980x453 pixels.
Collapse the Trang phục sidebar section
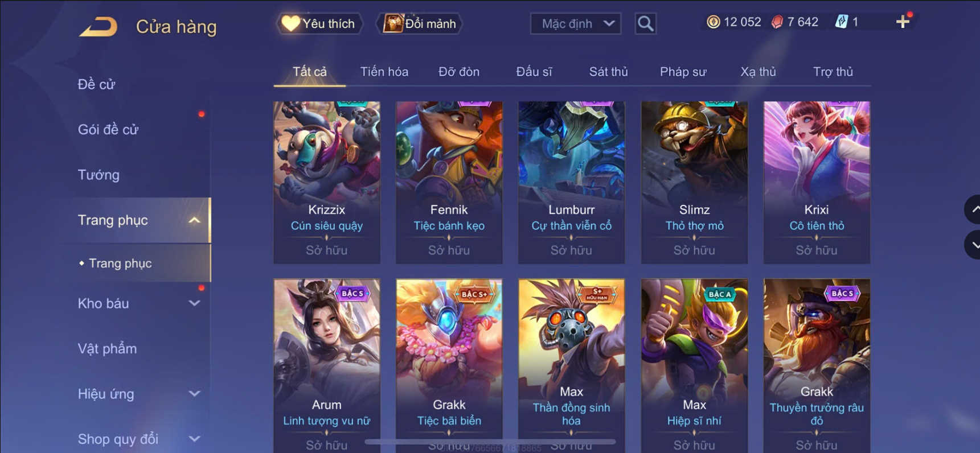coord(194,220)
